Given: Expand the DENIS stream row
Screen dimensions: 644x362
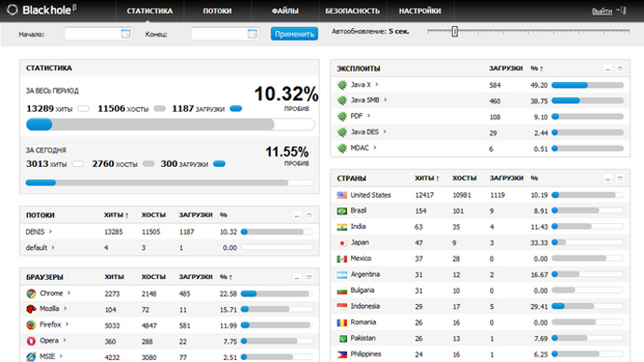Looking at the screenshot, I should [x=50, y=232].
